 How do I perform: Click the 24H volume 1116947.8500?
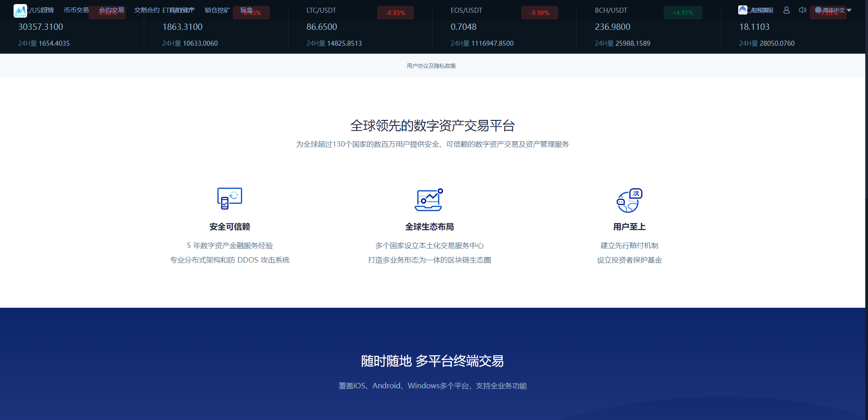point(493,43)
